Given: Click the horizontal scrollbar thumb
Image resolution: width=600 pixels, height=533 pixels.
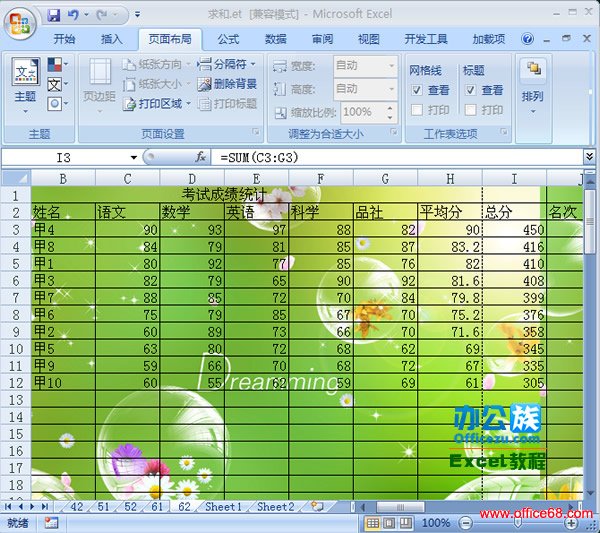Looking at the screenshot, I should [400, 507].
